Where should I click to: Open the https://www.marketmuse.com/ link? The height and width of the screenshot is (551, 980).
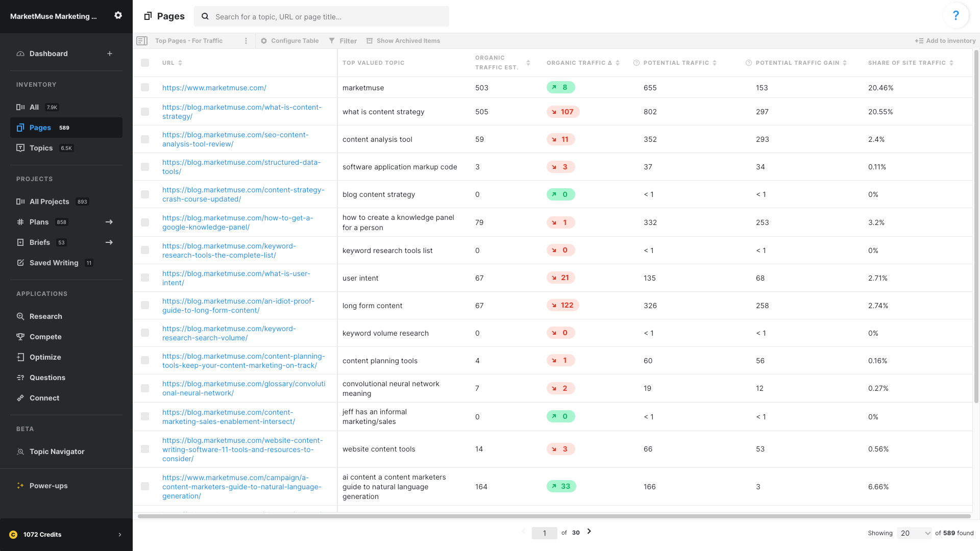pos(214,88)
